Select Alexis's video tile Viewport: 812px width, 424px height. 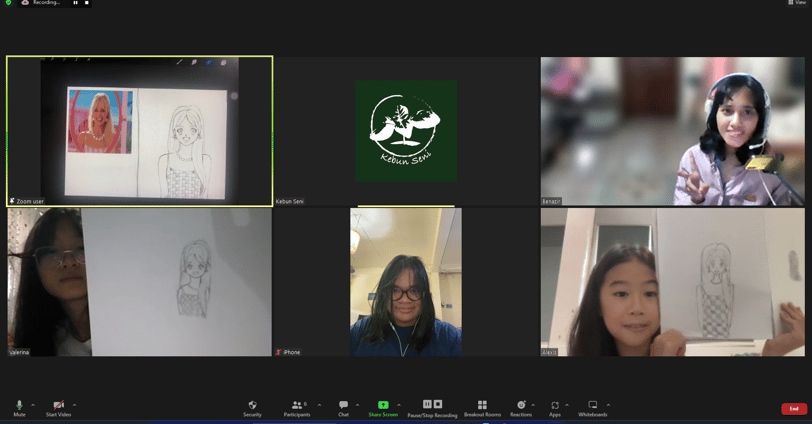click(673, 282)
